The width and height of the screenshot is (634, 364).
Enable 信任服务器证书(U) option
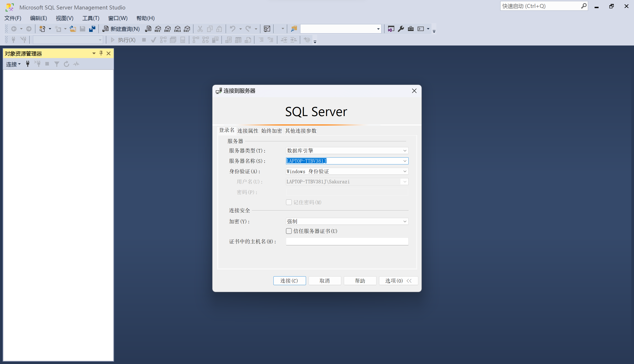click(x=289, y=231)
